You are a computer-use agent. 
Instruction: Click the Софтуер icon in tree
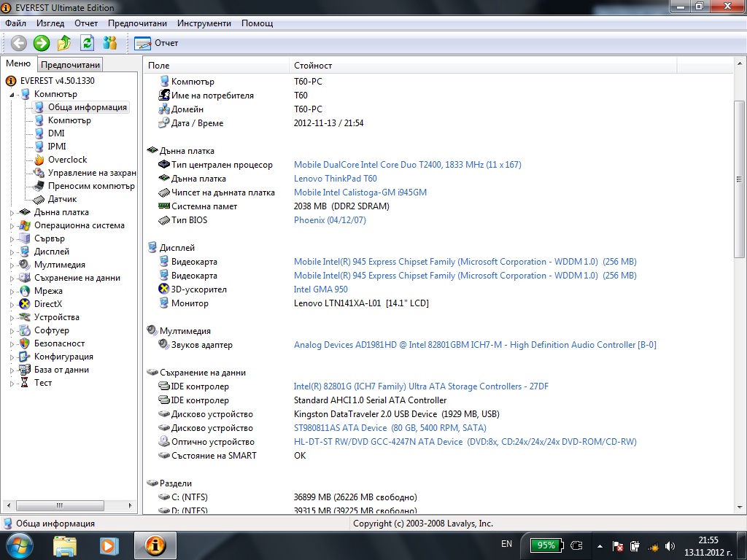25,330
